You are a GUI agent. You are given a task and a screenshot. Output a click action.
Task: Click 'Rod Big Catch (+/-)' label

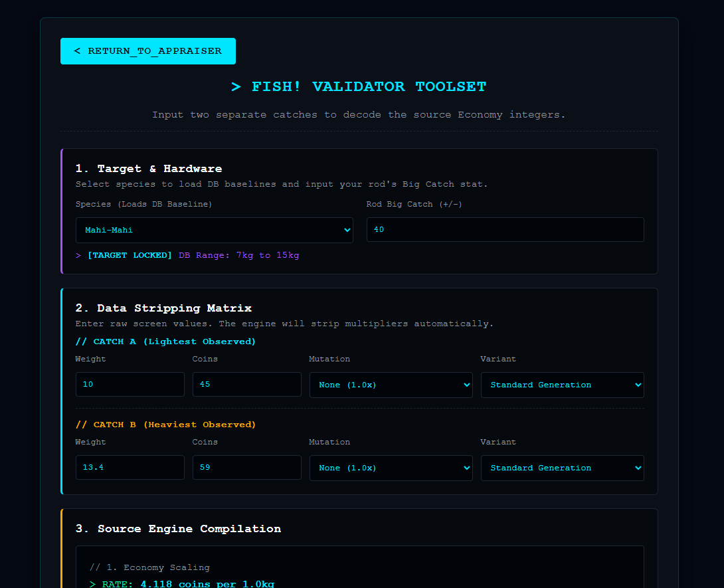[x=414, y=204]
